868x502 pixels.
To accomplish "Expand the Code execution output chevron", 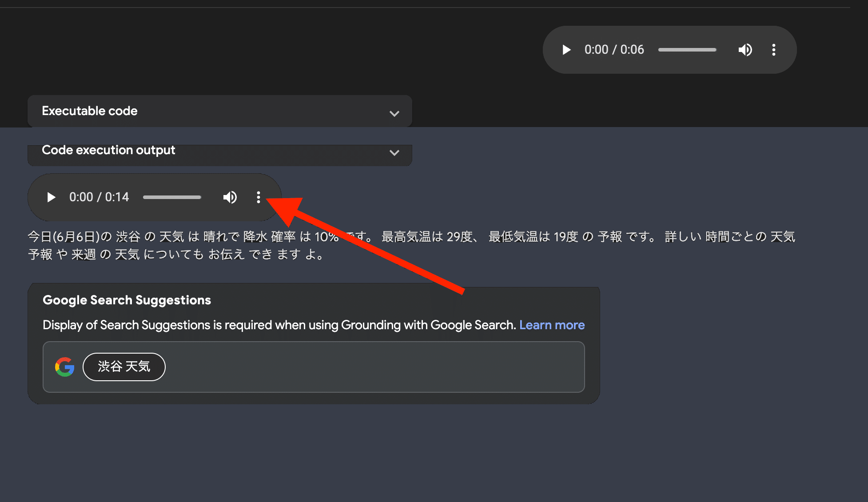I will 394,152.
